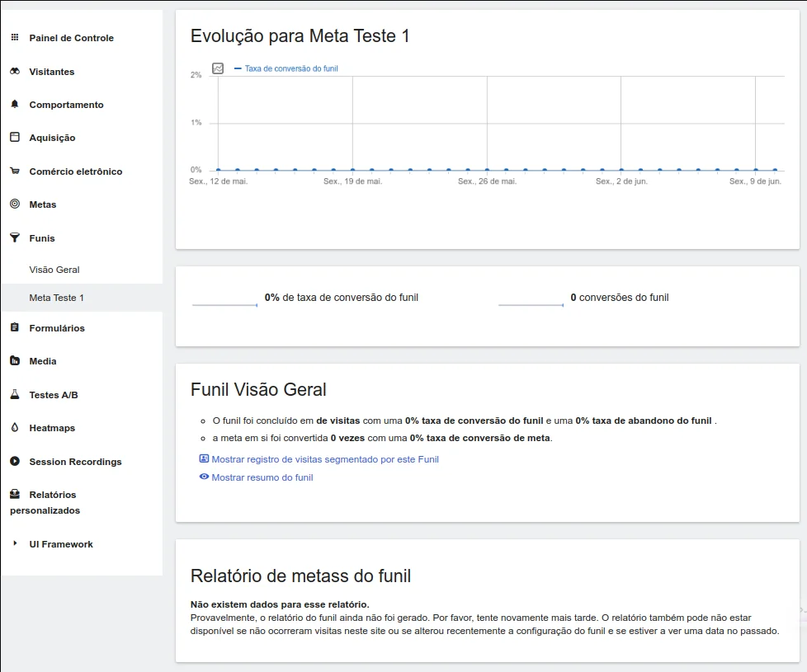Click the Heatmaps droplet icon
Viewport: 807px width, 672px height.
[15, 428]
